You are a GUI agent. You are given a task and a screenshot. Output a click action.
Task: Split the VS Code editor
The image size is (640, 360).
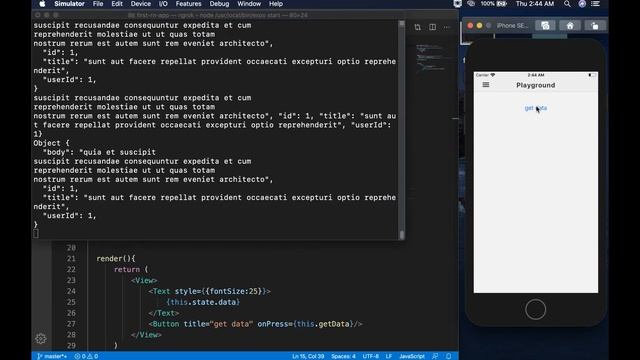432,27
